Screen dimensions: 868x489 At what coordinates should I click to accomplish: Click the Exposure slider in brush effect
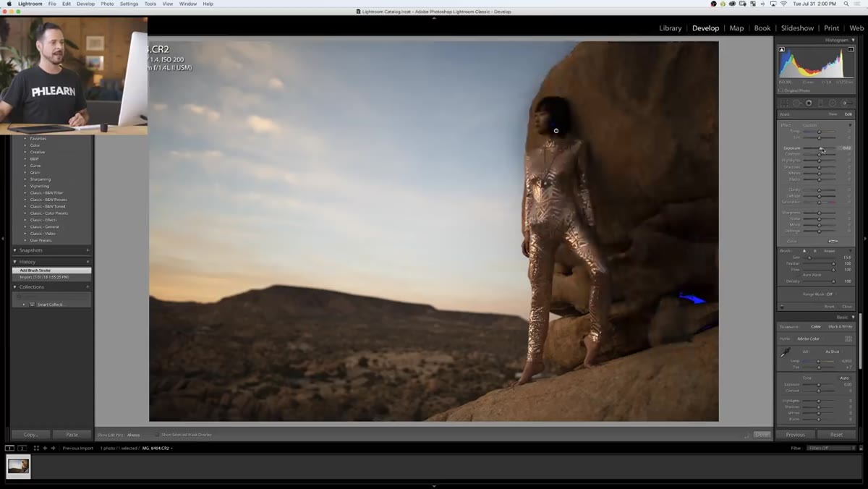pyautogui.click(x=820, y=148)
